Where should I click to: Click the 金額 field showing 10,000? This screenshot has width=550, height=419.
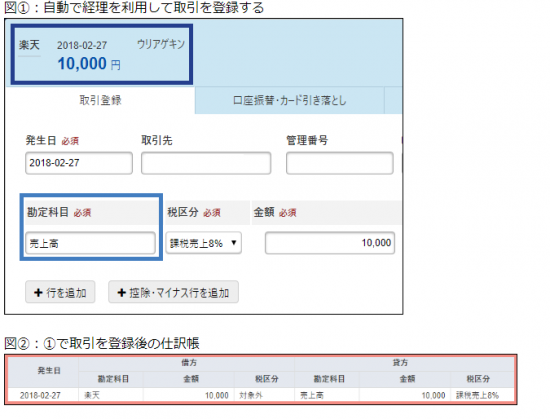point(330,243)
